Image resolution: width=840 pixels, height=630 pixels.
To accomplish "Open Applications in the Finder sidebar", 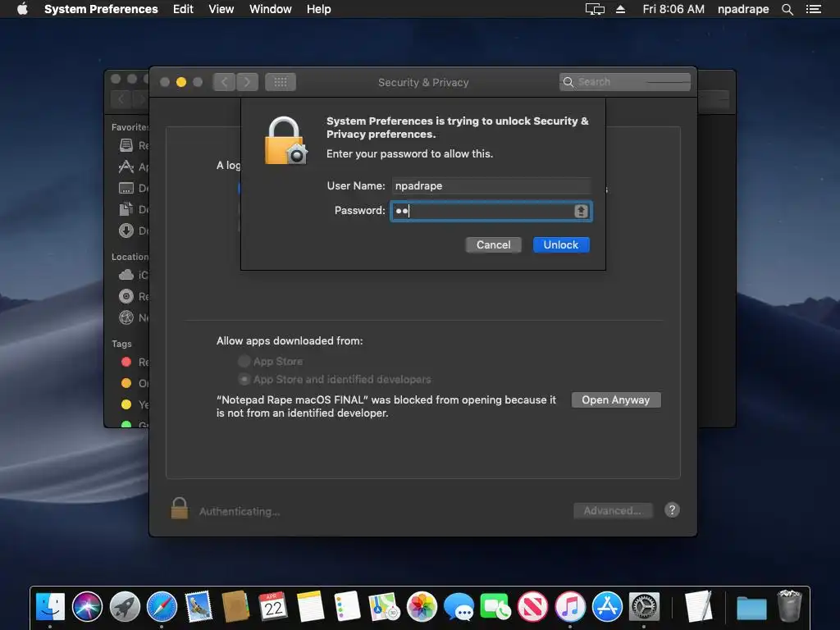I will (133, 167).
